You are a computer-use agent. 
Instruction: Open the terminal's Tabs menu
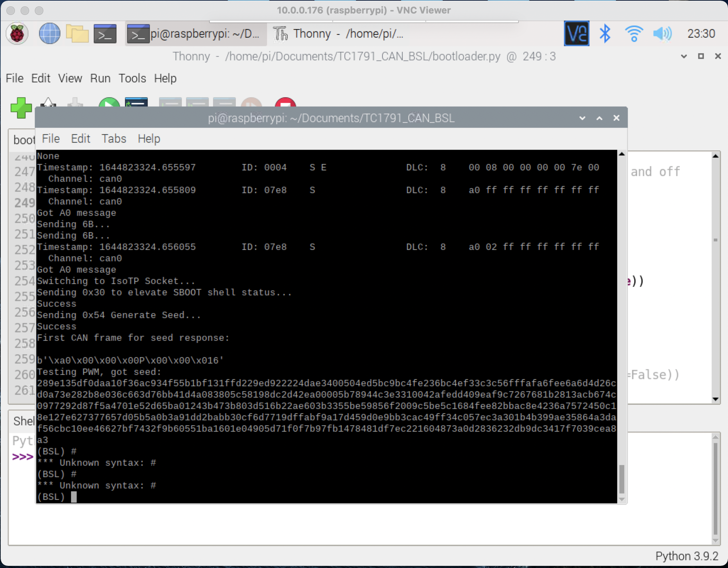[x=114, y=138]
